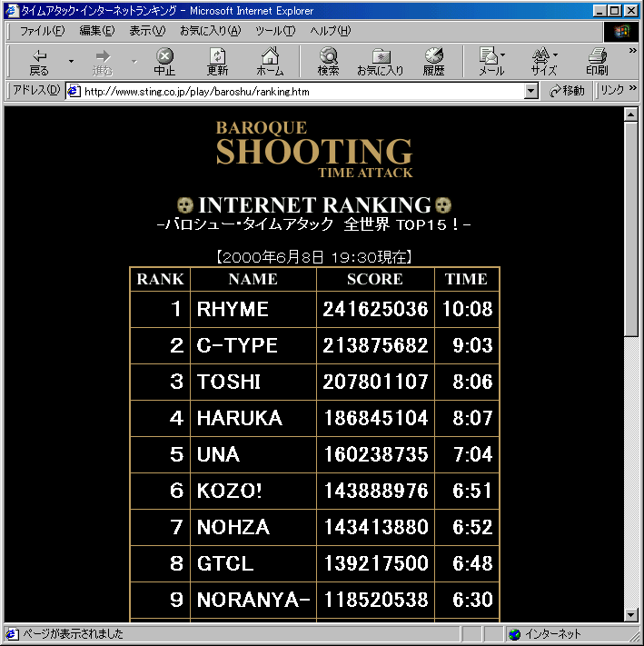
Task: Click the SCORE column header
Action: 375,279
